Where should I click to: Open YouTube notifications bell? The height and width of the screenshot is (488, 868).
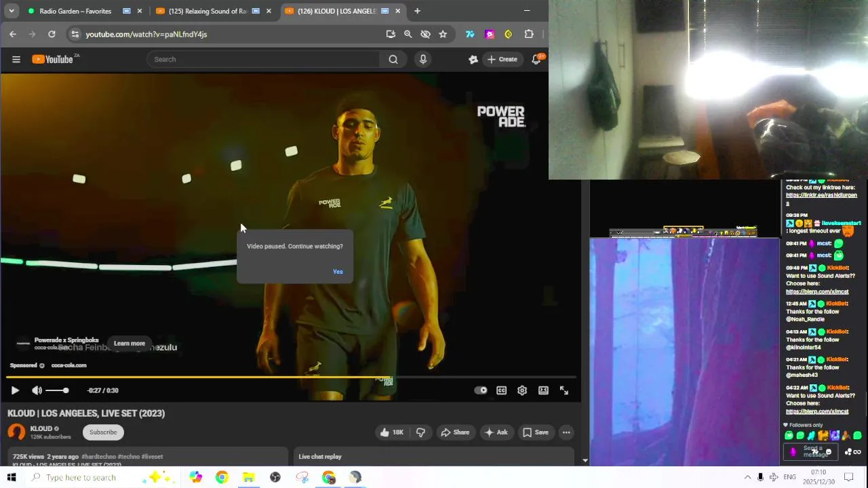point(536,59)
